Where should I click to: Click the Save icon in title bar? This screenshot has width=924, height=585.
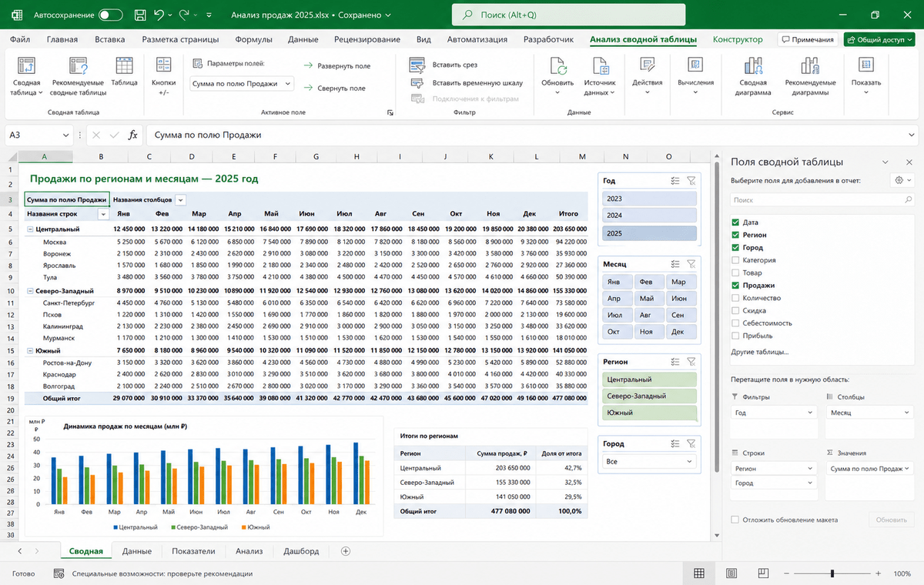(x=139, y=15)
